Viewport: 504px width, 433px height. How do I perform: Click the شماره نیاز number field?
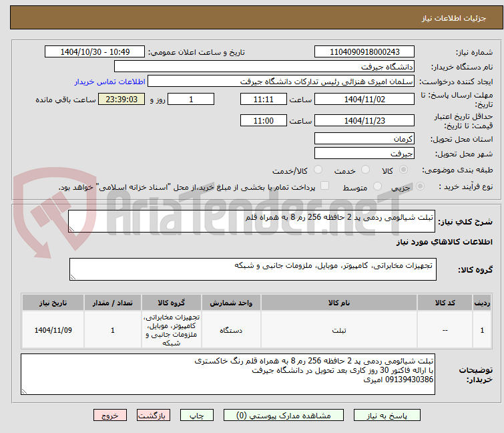(x=364, y=52)
